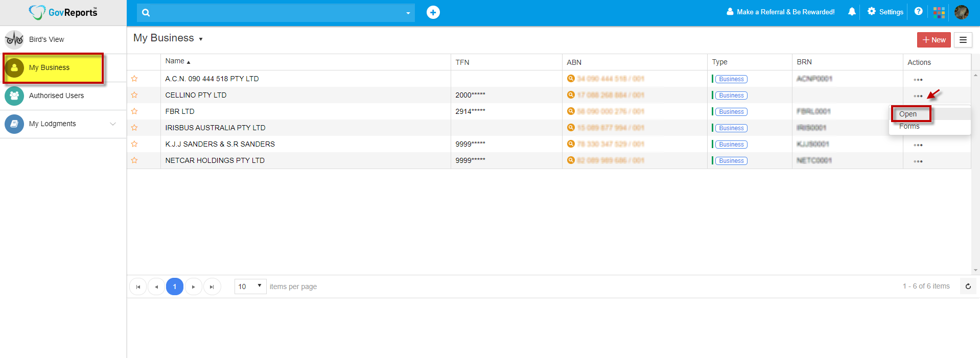Viewport: 980px width, 358px height.
Task: Open the user profile avatar
Action: click(x=961, y=12)
